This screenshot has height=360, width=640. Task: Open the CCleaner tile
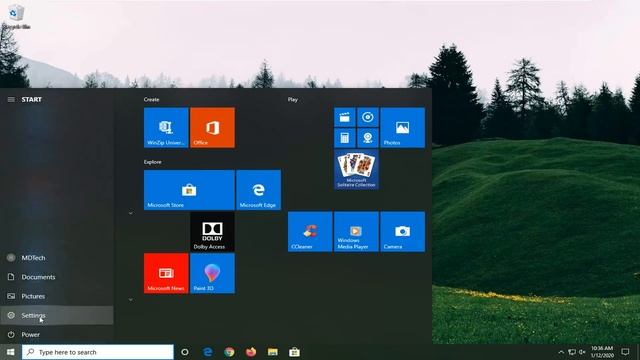(x=310, y=231)
